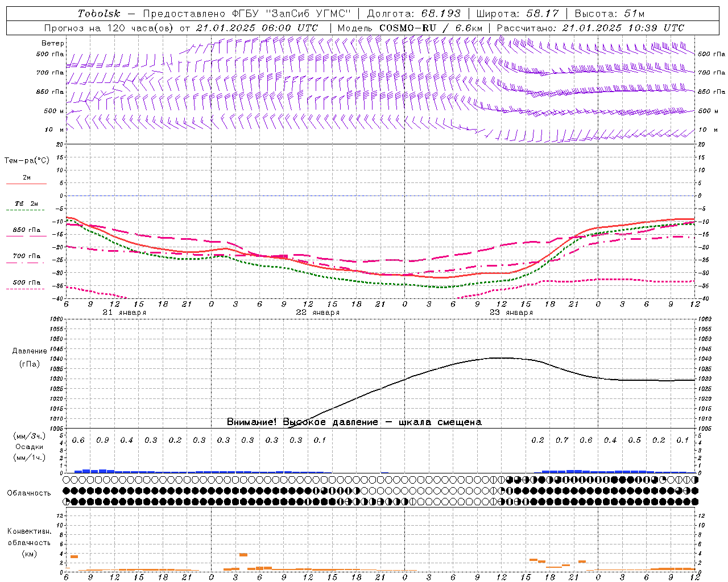Viewport: 728px width, 582px height.
Task: Click the Рассчитано: 21.01.2025 10:39 UTC timestamp
Action: pos(590,28)
